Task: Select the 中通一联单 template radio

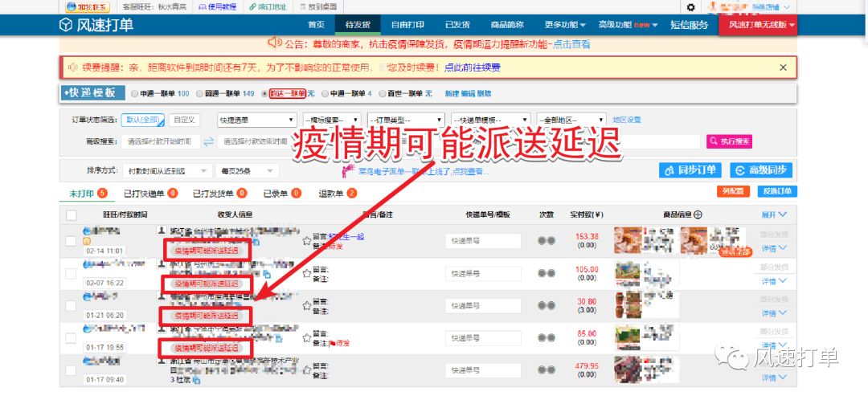Action: pos(325,94)
